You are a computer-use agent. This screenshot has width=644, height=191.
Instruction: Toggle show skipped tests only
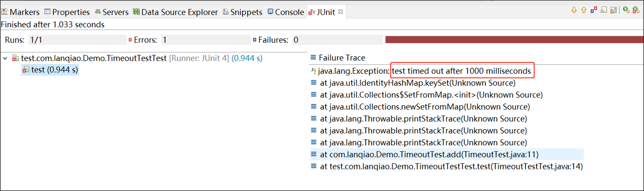tap(604, 10)
